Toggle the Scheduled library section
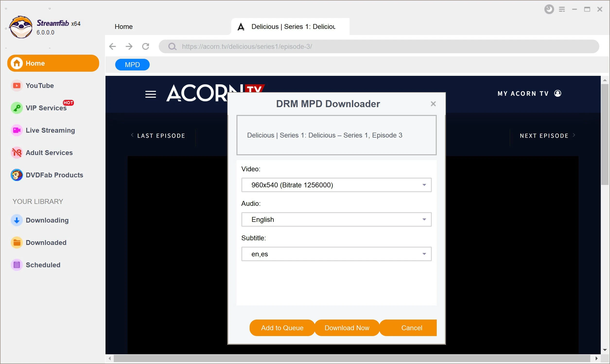The height and width of the screenshot is (364, 610). click(43, 265)
